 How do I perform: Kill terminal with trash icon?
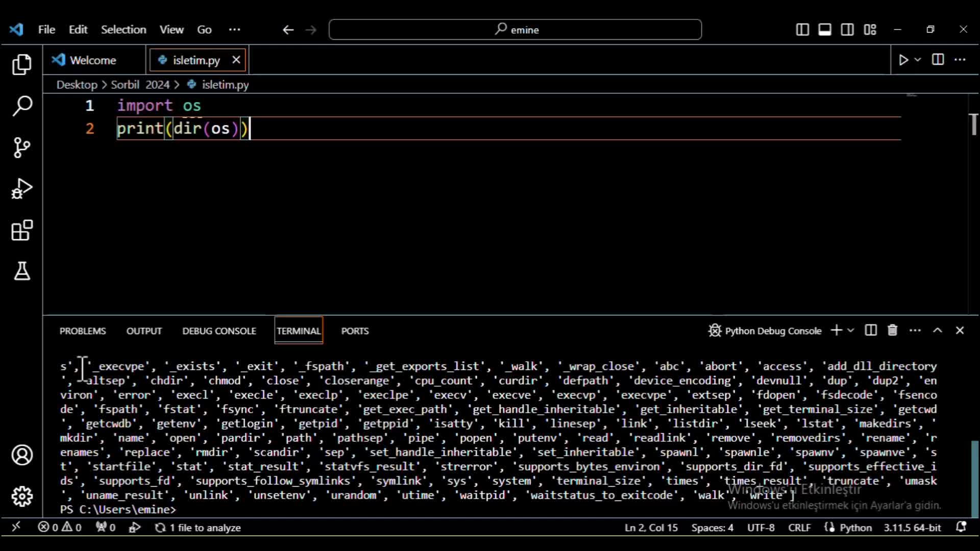892,331
